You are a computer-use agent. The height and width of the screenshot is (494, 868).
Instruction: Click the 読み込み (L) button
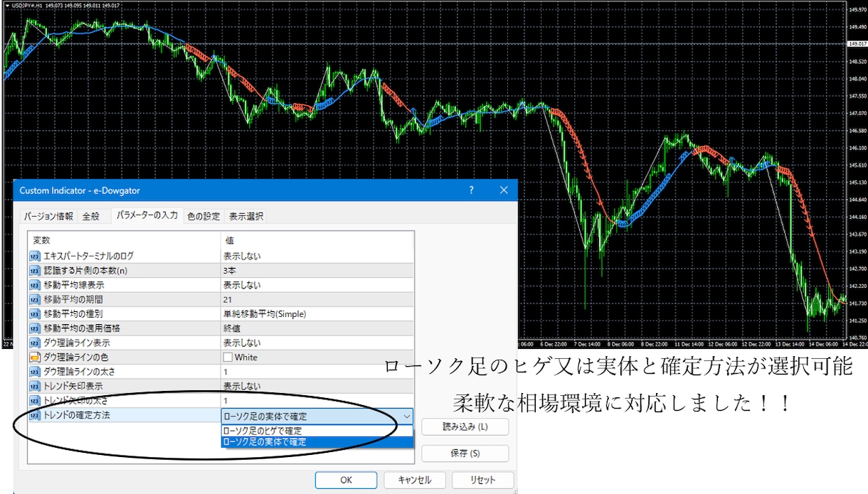click(x=465, y=426)
